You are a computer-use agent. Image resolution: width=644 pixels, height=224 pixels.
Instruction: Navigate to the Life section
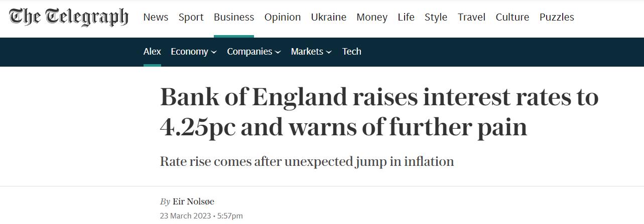click(x=406, y=17)
